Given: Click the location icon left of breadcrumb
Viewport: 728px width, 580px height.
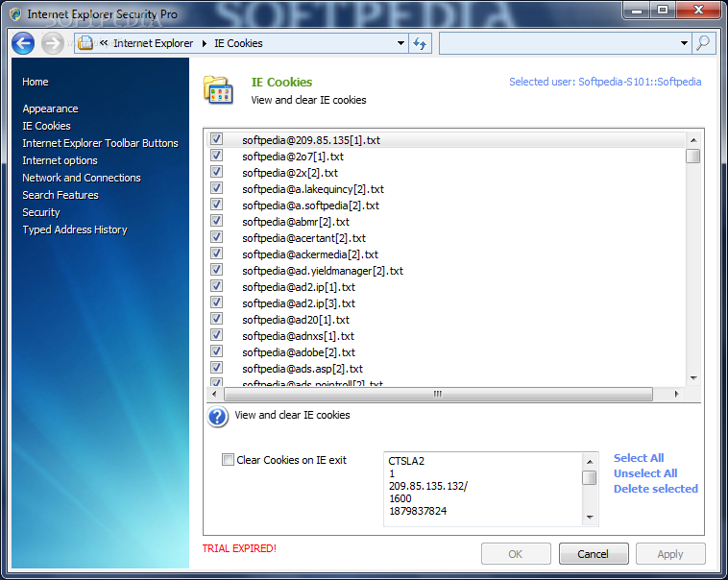Looking at the screenshot, I should [x=85, y=43].
